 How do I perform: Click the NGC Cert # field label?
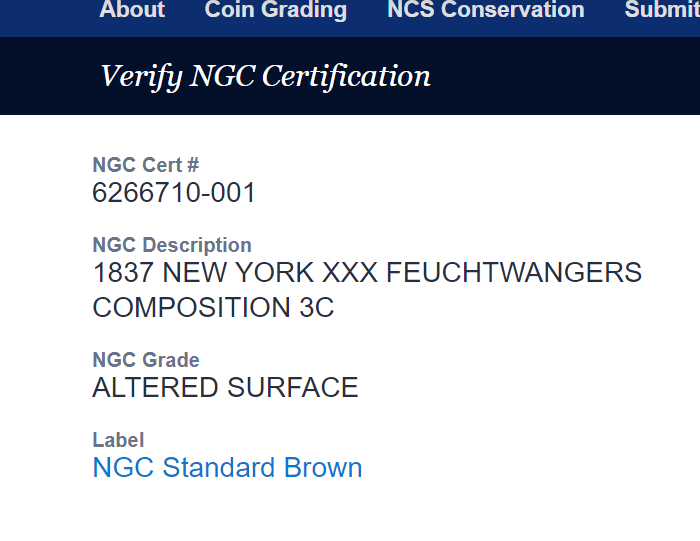click(145, 165)
